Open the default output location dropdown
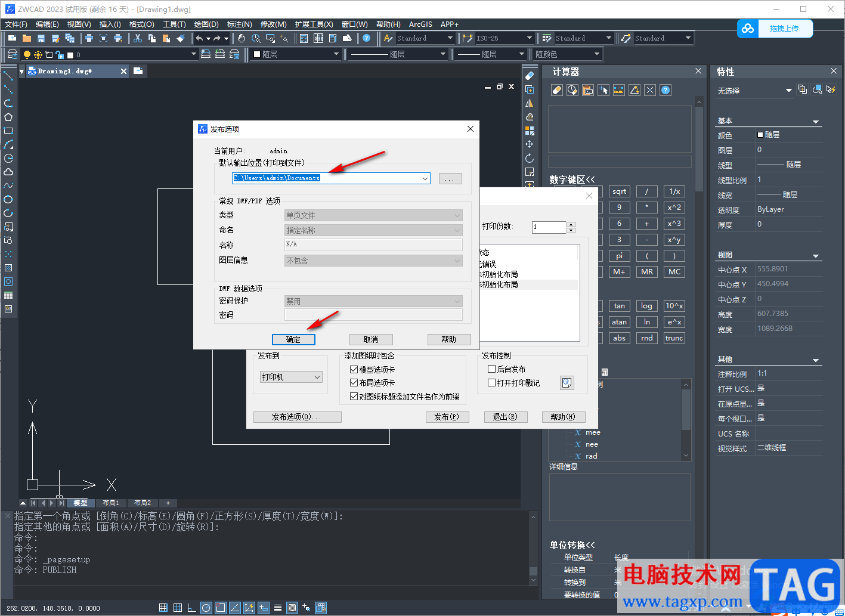The height and width of the screenshot is (616, 845). coord(425,178)
